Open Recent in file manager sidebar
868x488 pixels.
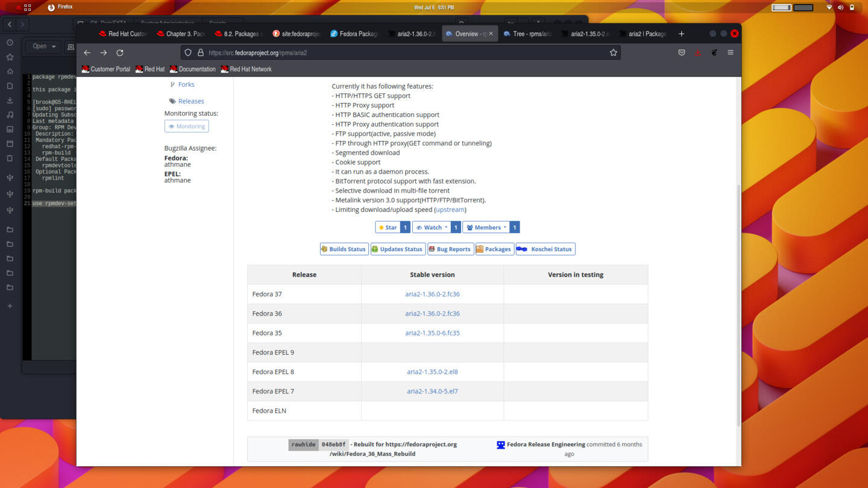[x=10, y=42]
